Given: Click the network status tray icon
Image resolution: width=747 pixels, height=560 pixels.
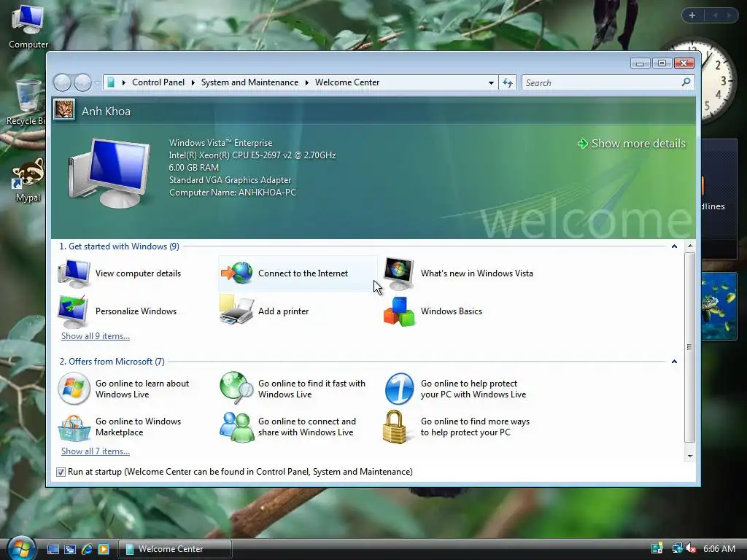Looking at the screenshot, I should [677, 548].
